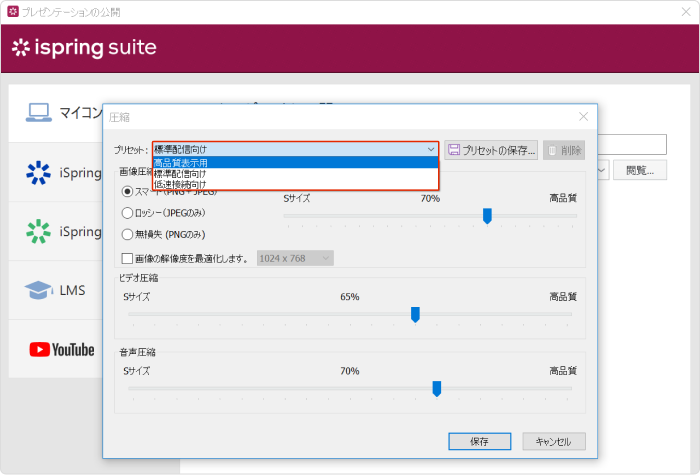
Task: Pick the 低速接続向け preset option
Action: point(295,184)
